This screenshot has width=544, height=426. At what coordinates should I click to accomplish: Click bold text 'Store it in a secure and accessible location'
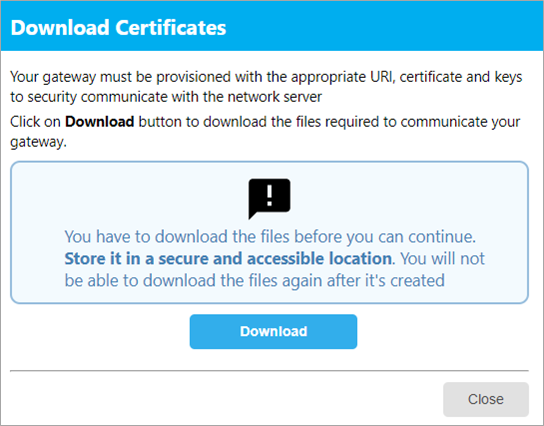coord(228,258)
